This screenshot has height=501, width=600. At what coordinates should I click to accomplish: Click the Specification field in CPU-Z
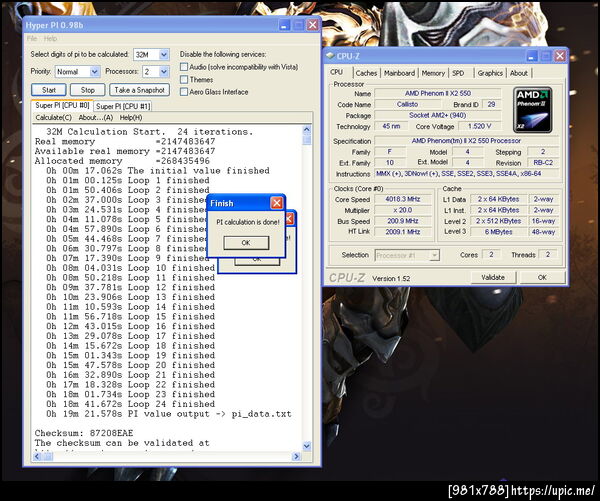pos(466,140)
